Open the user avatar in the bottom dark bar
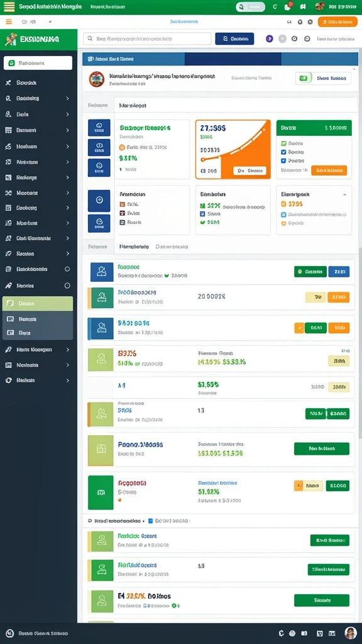The width and height of the screenshot is (362, 644). 351,633
